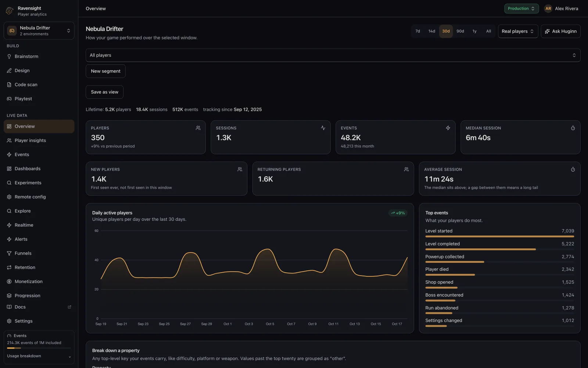Select the All time range

click(x=488, y=31)
